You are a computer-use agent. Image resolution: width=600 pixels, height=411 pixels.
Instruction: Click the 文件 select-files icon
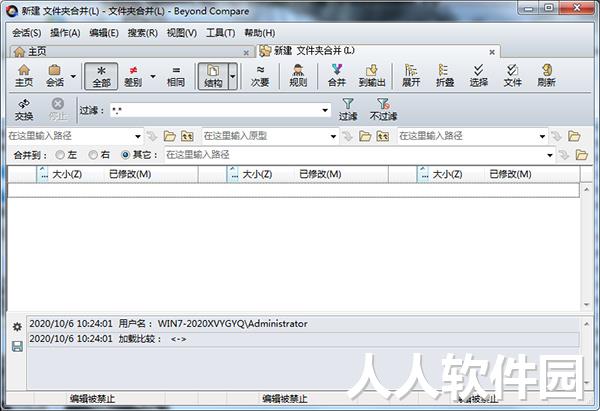(x=512, y=76)
